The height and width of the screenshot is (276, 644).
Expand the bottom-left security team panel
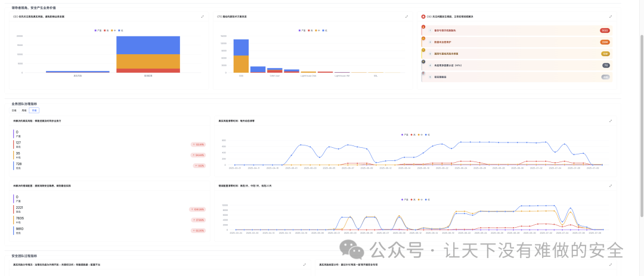coord(304,264)
